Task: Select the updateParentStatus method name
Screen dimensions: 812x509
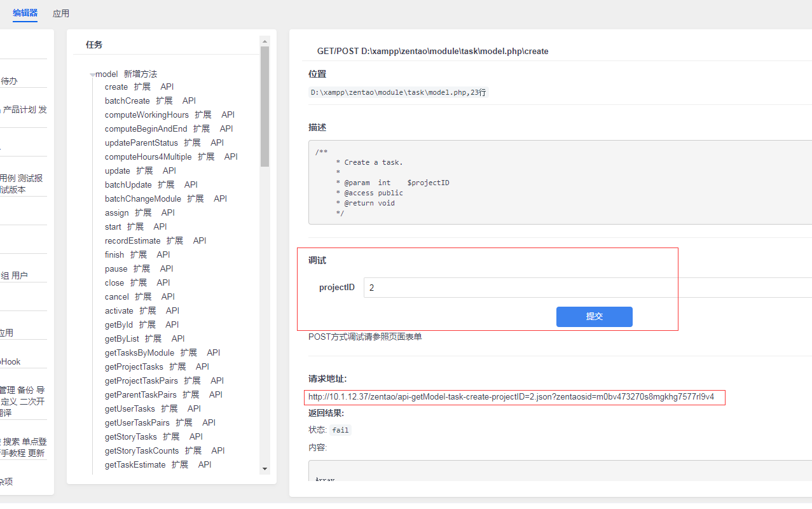Action: pyautogui.click(x=141, y=143)
